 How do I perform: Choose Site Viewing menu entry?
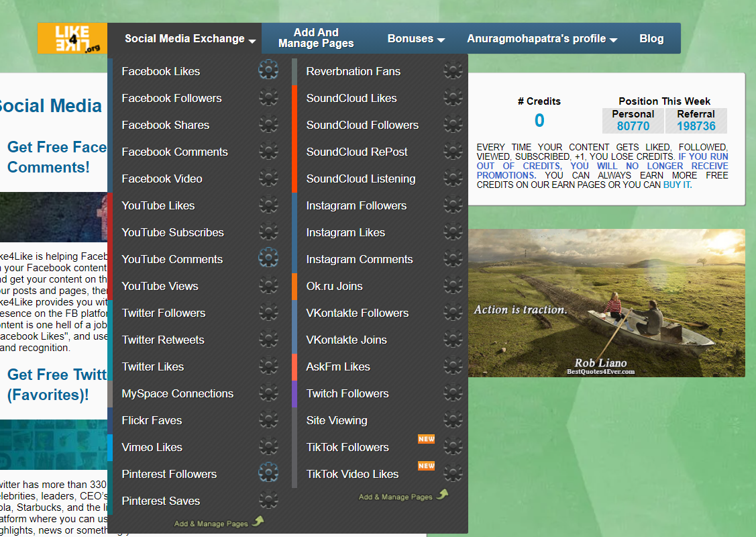(337, 421)
